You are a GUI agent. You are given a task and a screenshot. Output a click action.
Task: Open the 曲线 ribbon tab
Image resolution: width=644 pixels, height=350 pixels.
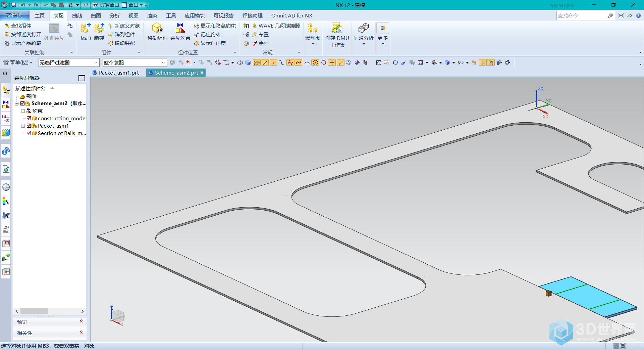(x=77, y=15)
